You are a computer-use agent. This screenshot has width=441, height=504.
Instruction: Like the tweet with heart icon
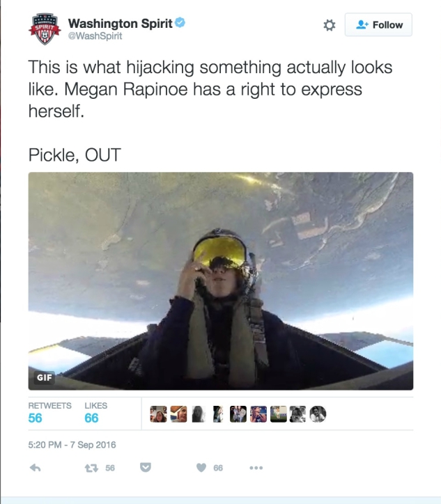coord(201,468)
